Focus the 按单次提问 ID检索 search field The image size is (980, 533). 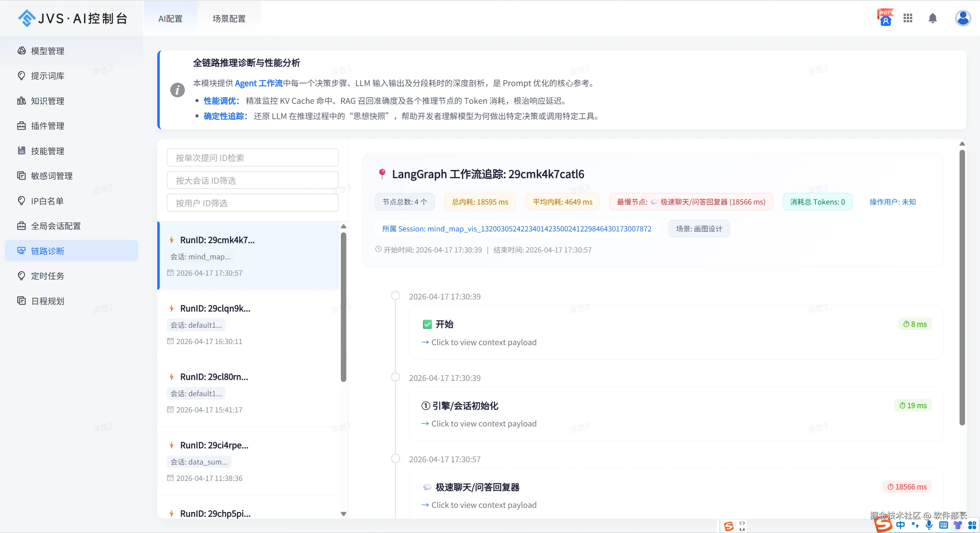252,158
